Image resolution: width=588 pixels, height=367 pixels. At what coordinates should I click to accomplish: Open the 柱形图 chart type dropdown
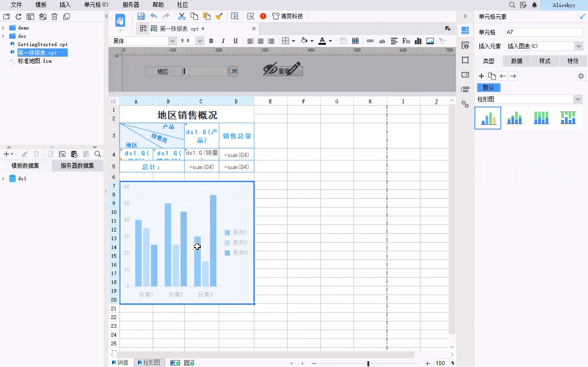click(529, 99)
